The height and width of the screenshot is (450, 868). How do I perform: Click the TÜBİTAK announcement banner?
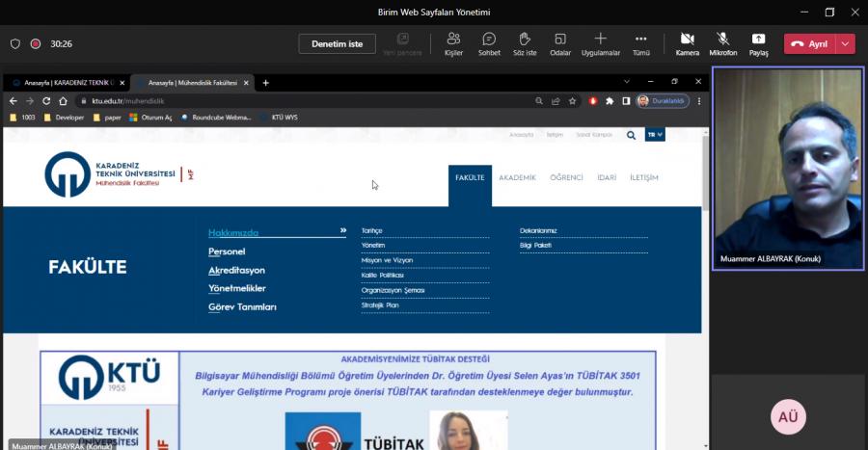[x=348, y=400]
